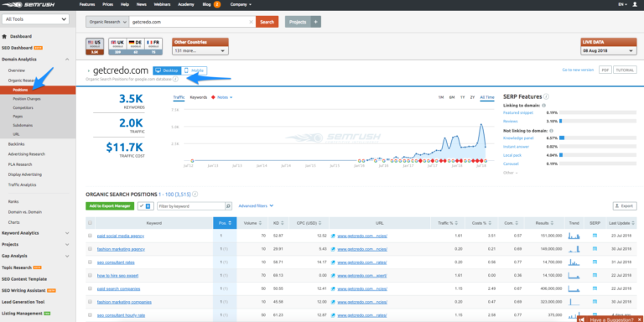Screen dimensions: 644x322
Task: Tick select-all checkbox in table header
Action: 90,223
